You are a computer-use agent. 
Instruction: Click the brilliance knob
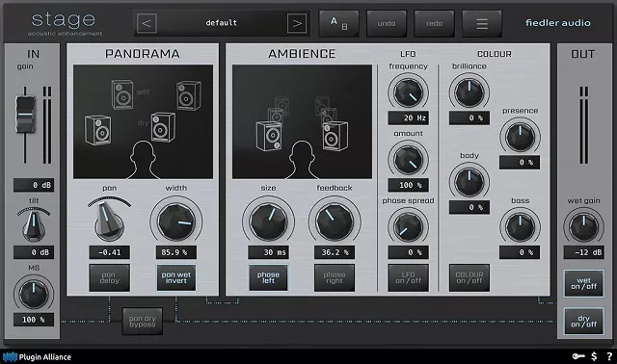tap(469, 92)
